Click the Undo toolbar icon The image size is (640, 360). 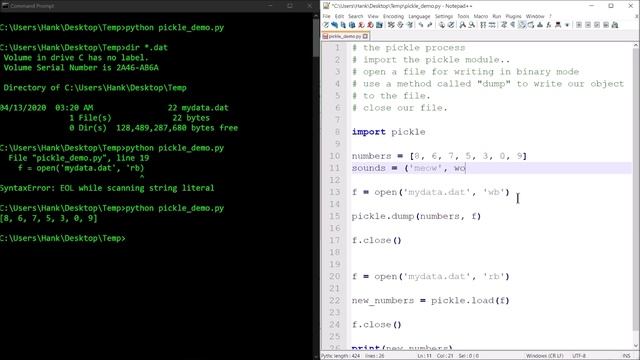tap(421, 25)
